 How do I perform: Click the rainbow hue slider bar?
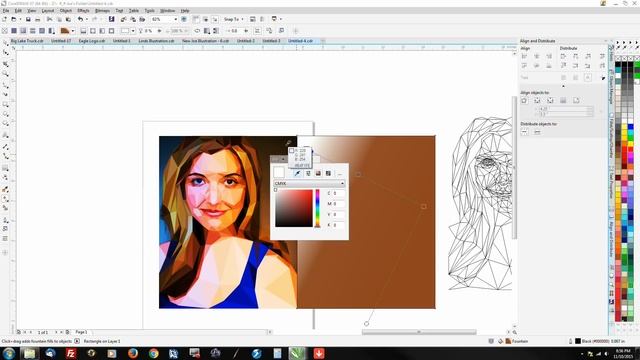pos(318,208)
